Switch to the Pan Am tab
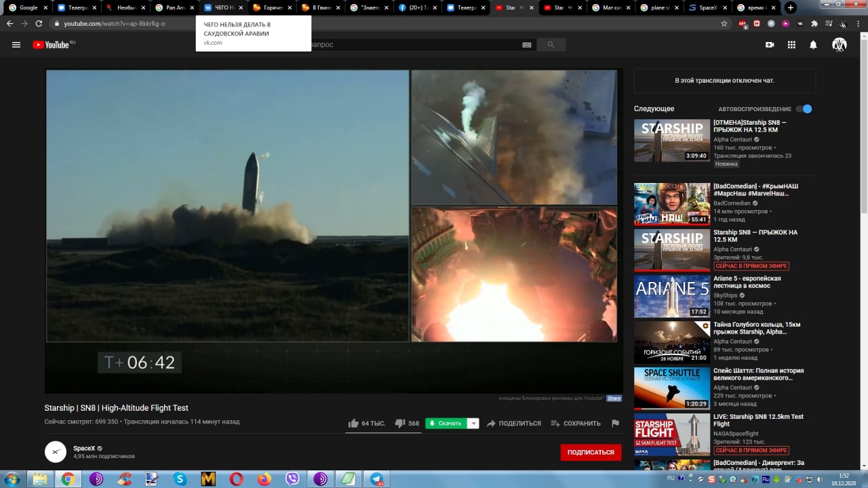The image size is (868, 488). click(175, 7)
